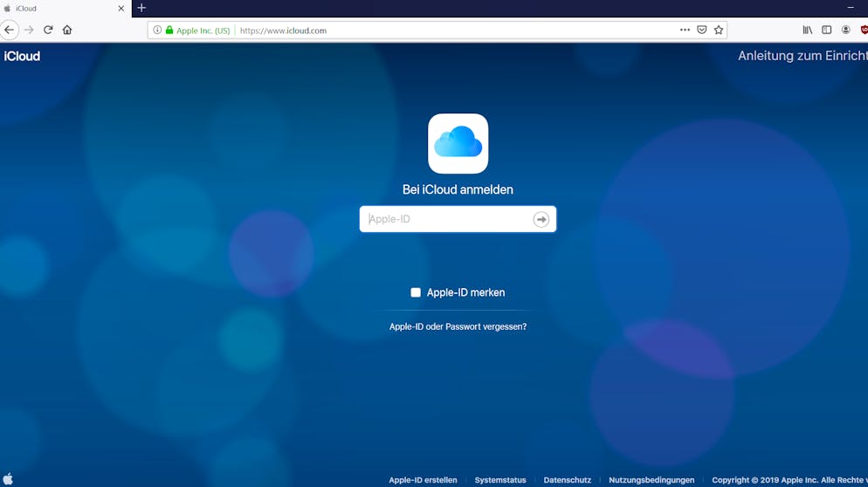Open the Firefox account icon

(846, 30)
